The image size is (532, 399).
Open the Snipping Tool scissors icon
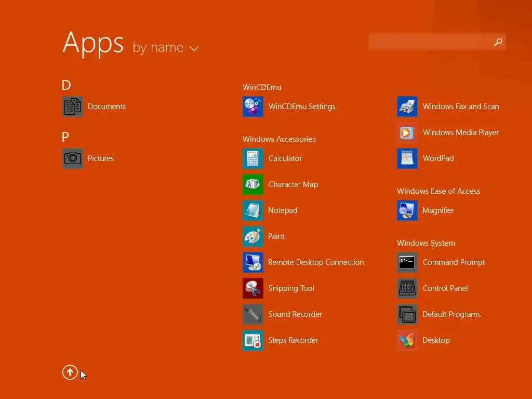pos(253,288)
